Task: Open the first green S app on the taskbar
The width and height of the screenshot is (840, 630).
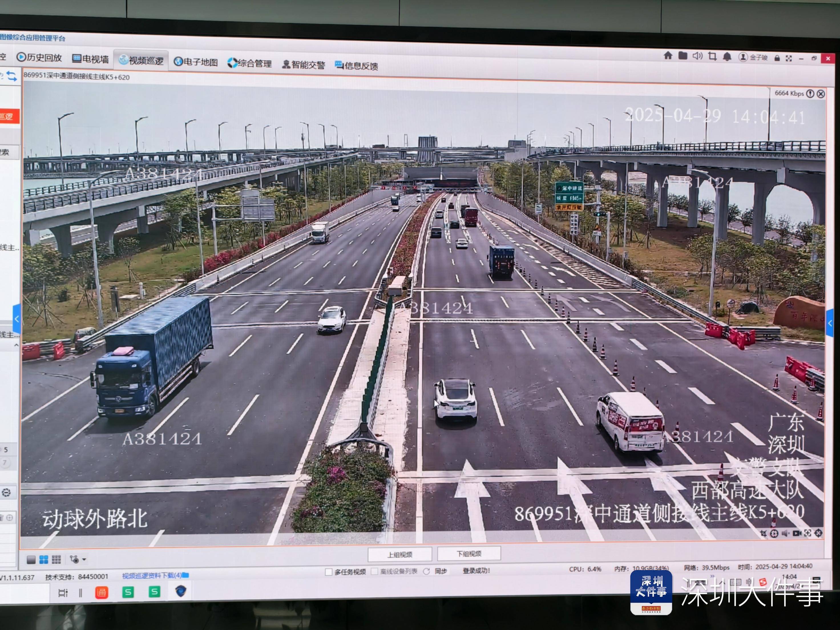Action: coord(128,592)
